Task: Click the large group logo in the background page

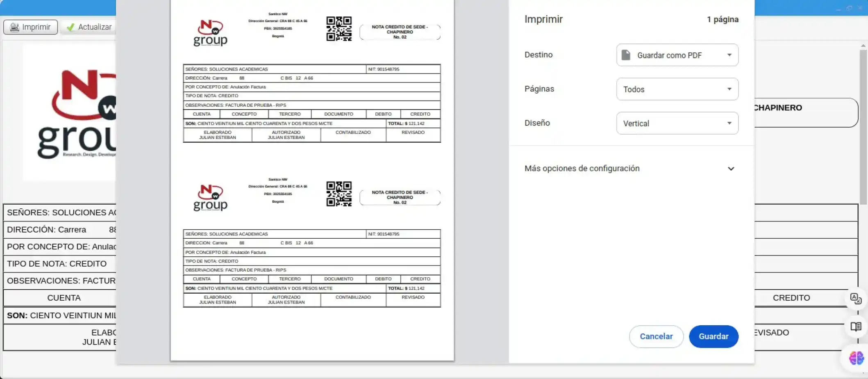Action: (x=77, y=114)
